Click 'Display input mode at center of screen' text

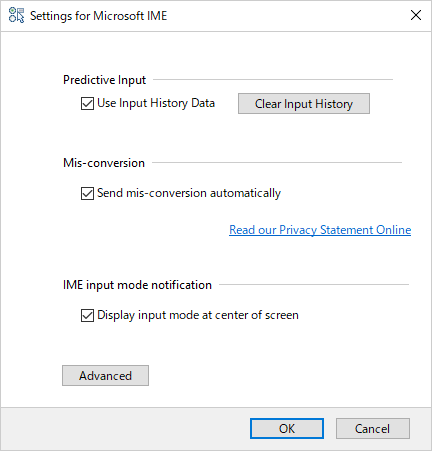[x=198, y=315]
